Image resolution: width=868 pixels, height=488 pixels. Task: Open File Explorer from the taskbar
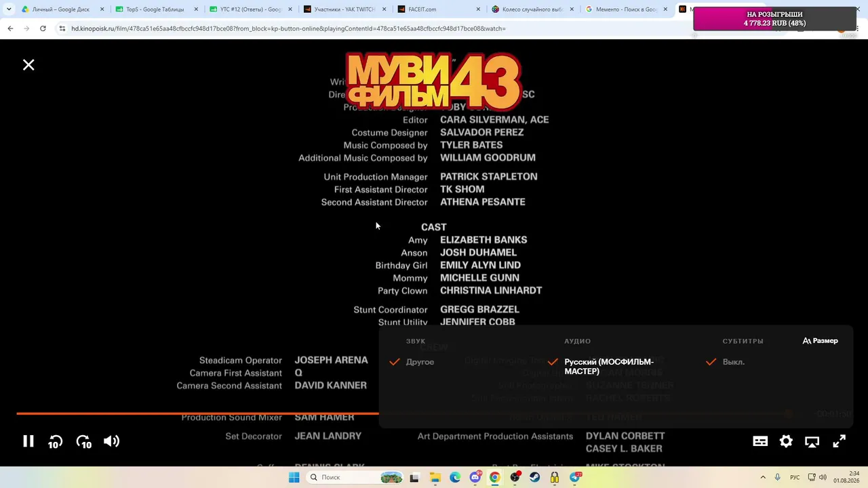coord(434,478)
